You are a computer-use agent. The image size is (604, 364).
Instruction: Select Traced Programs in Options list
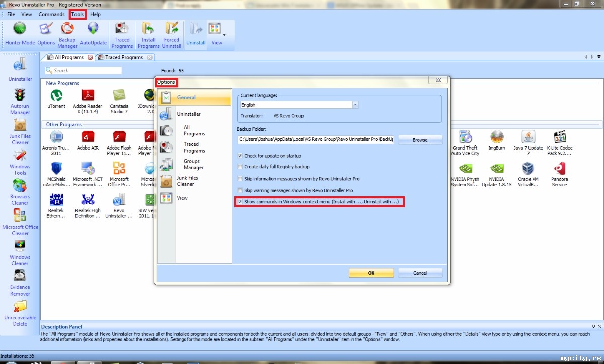pyautogui.click(x=194, y=147)
